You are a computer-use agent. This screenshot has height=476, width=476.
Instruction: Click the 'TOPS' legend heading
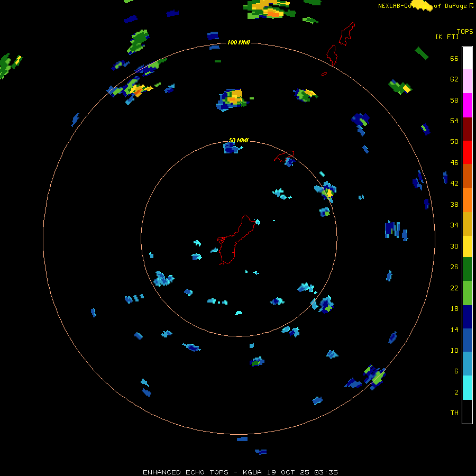(x=465, y=31)
